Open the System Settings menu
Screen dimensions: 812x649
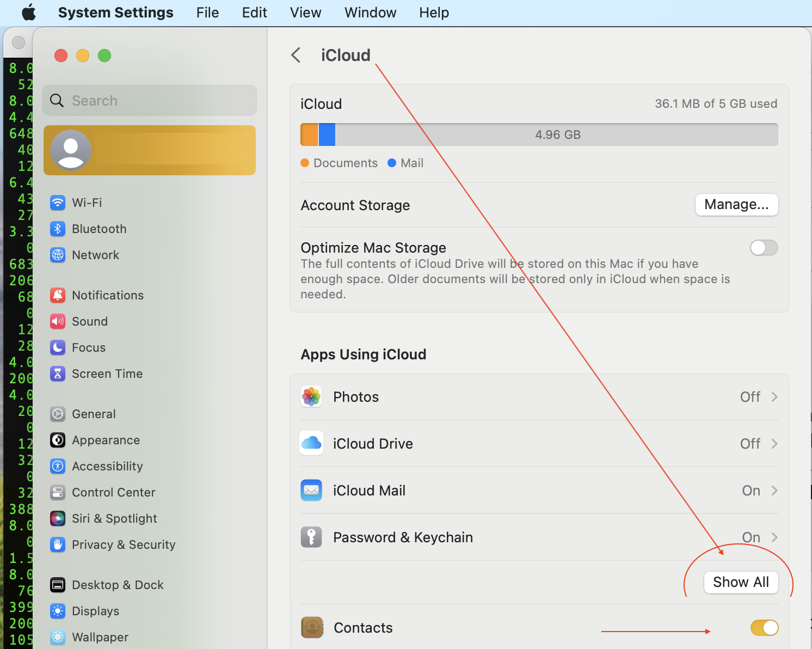coord(116,13)
